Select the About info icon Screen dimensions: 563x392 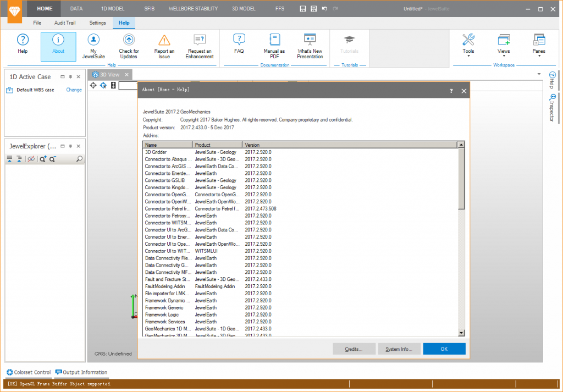(x=58, y=46)
